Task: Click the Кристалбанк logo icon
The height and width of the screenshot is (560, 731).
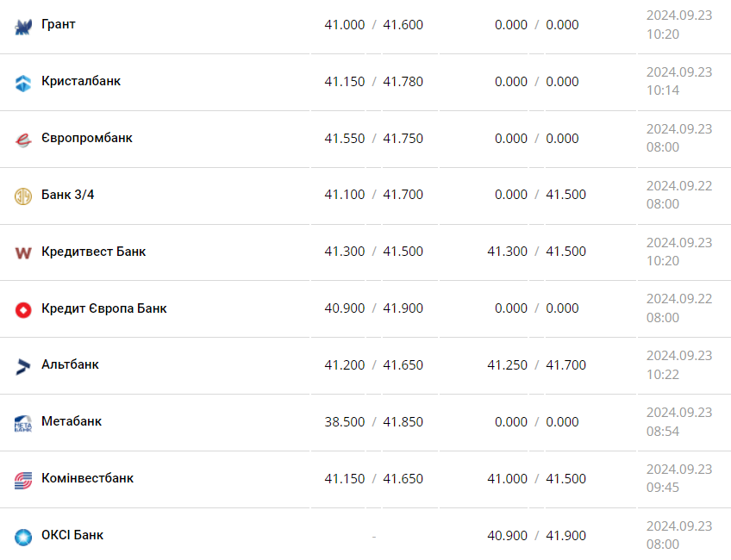Action: [23, 83]
